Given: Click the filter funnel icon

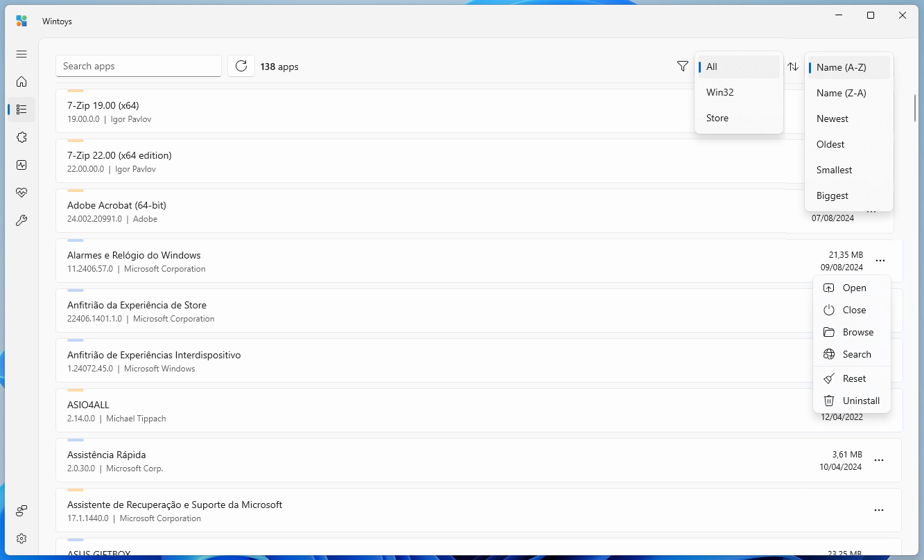Looking at the screenshot, I should click(x=683, y=67).
